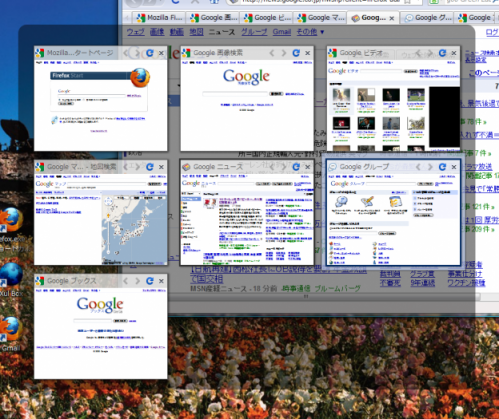The height and width of the screenshot is (419, 499).
Task: Switch to the Google ビ... browser tab
Action: click(267, 17)
